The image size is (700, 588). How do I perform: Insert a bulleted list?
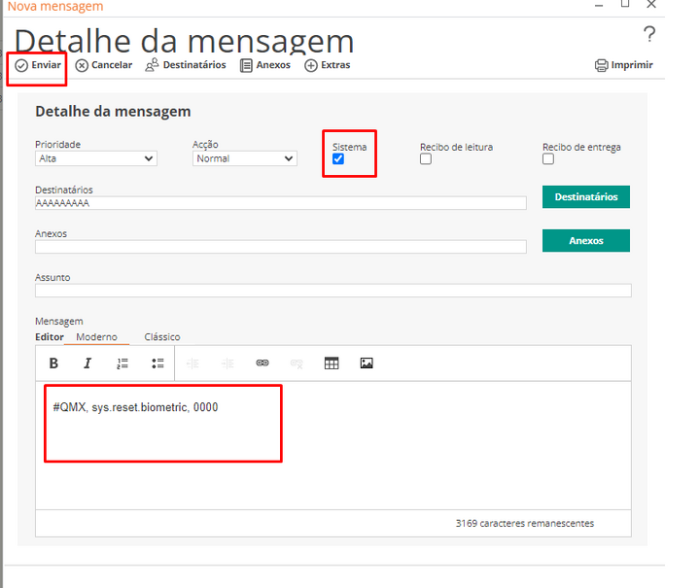pyautogui.click(x=157, y=363)
